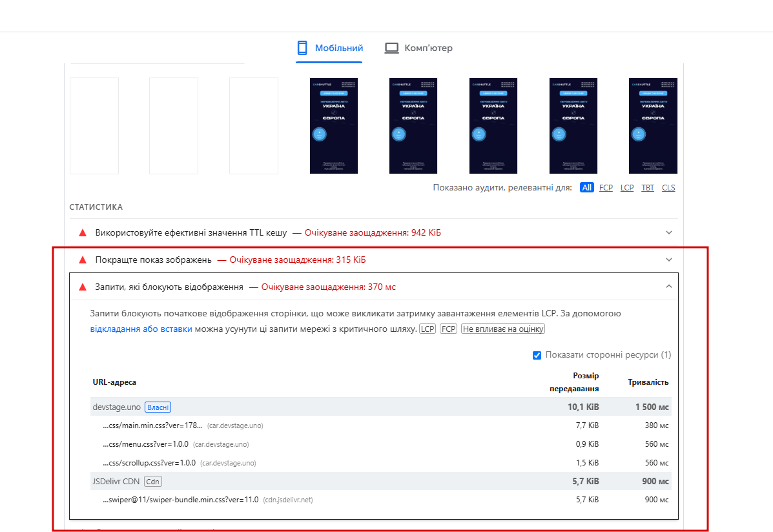Filter audits by TBT
Viewport: 773px width, 532px height.
(x=648, y=187)
